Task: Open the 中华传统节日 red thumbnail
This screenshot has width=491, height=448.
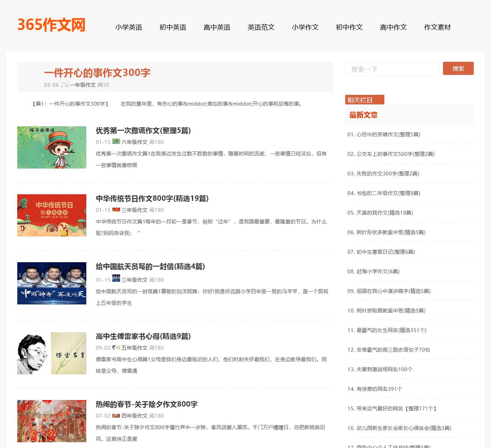Action: tap(52, 215)
